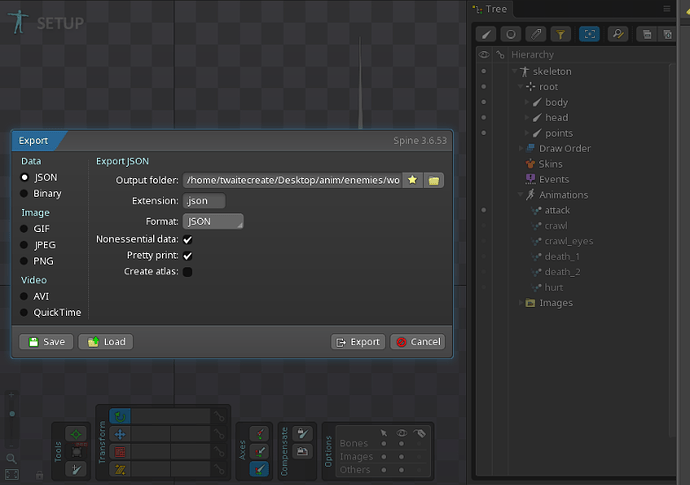This screenshot has width=690, height=485.
Task: Click the Extension text field
Action: [x=204, y=201]
